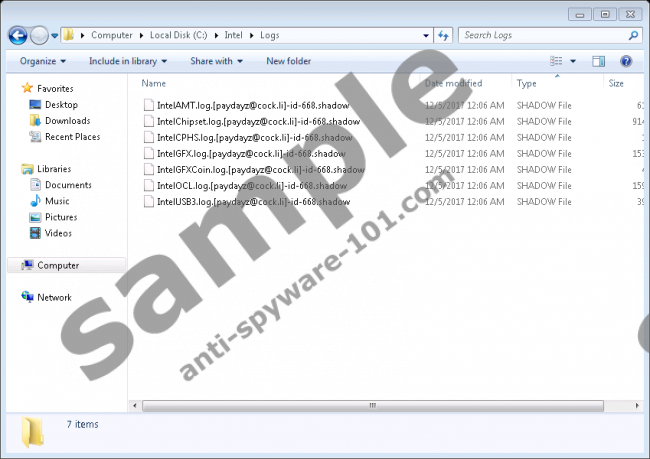Sort by Date modified column header
The width and height of the screenshot is (650, 459).
(x=453, y=83)
